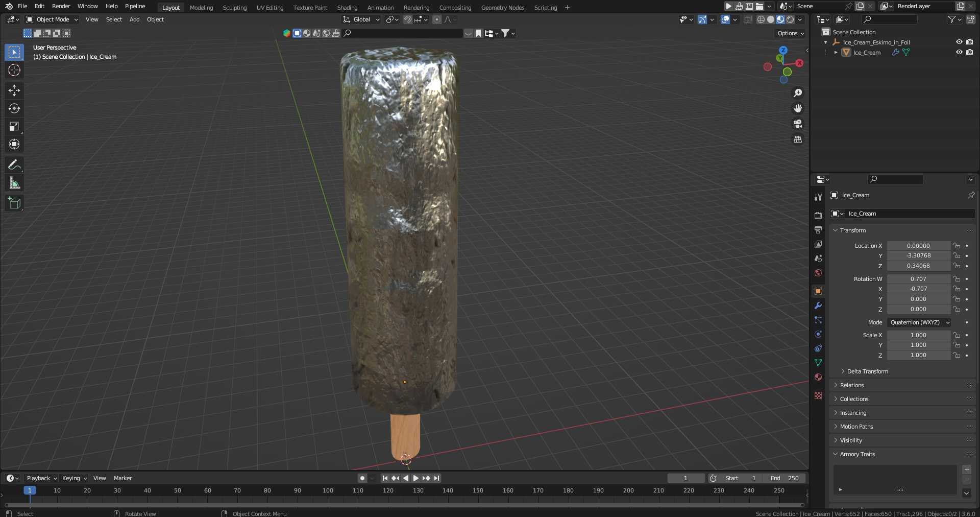Expand the Delta Transform panel
The image size is (980, 517).
[868, 371]
